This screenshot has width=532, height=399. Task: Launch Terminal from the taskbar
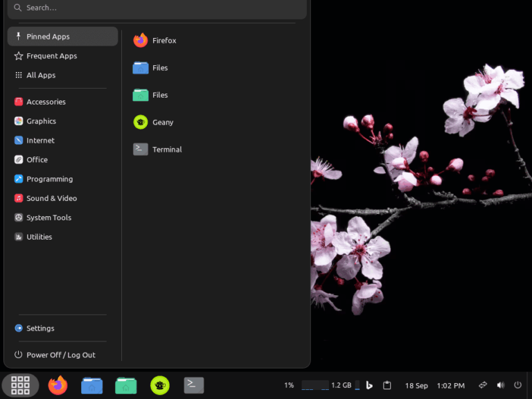click(x=194, y=385)
